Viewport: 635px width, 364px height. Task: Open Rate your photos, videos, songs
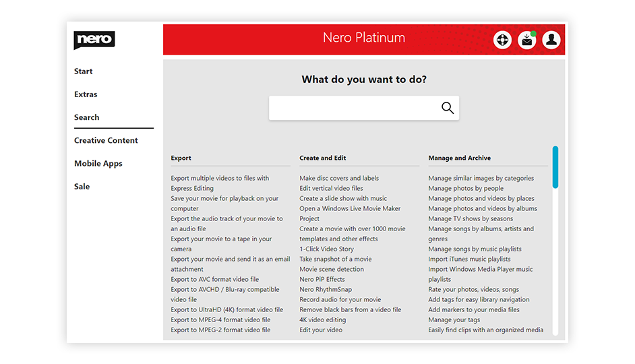pyautogui.click(x=473, y=289)
